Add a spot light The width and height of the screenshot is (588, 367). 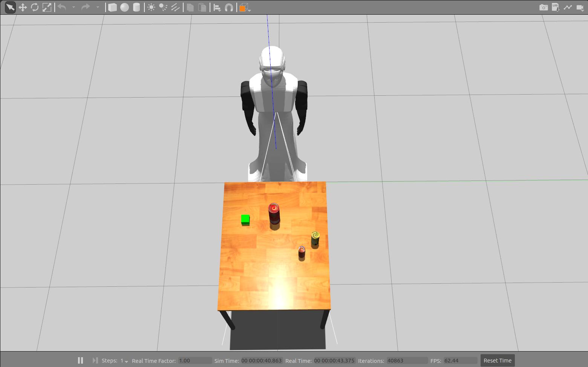tap(163, 7)
